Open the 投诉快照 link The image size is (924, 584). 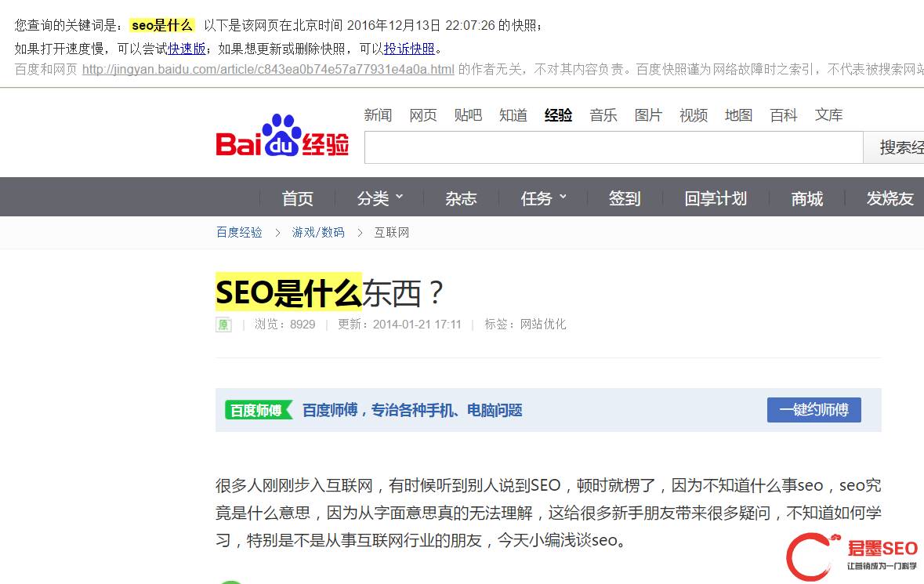point(409,49)
